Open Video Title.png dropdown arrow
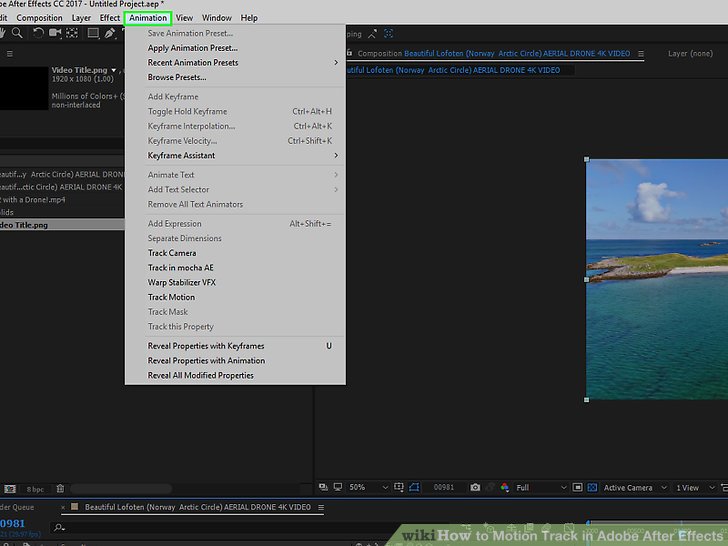728x546 pixels. coord(113,71)
